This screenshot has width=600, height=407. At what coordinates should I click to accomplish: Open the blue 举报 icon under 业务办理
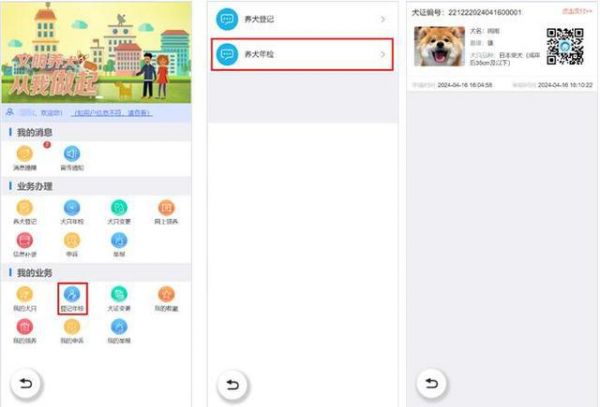[x=119, y=240]
